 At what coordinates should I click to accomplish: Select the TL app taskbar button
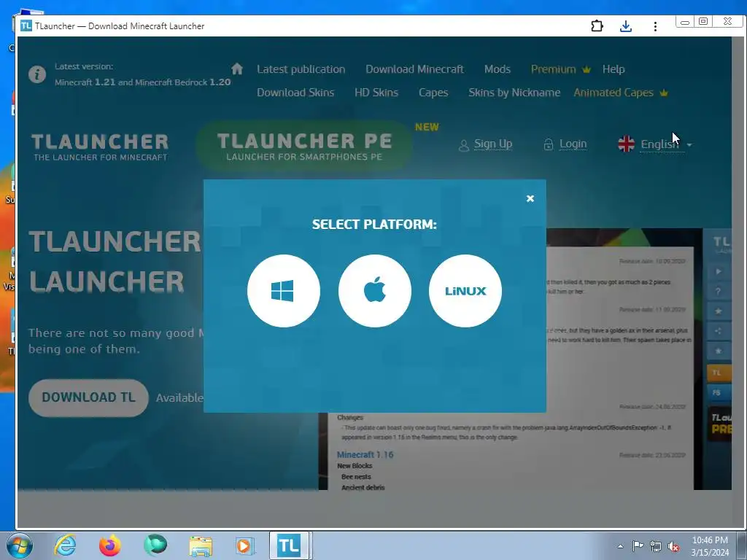coord(290,545)
